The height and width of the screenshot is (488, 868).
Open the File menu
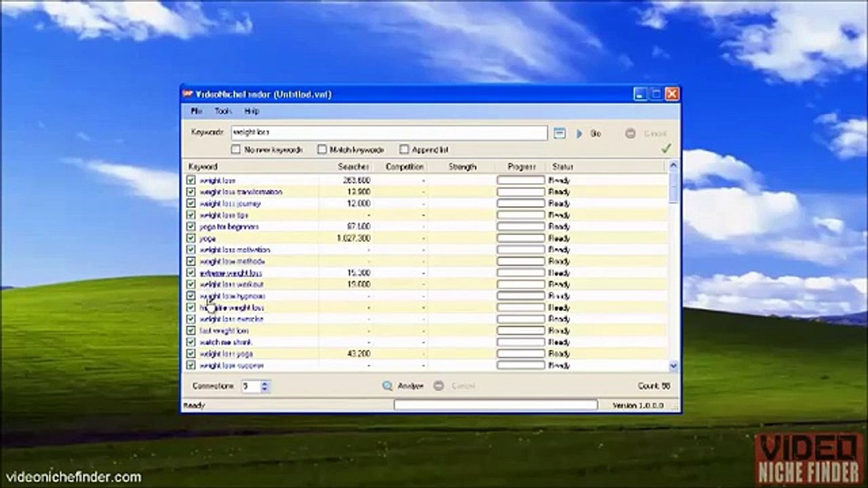tap(197, 111)
